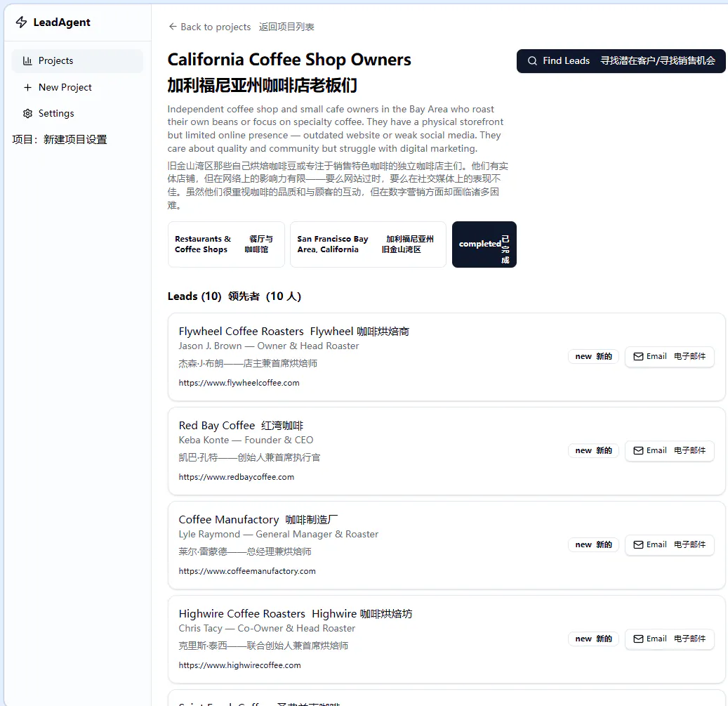
Task: Click envelope icon in Red Bay Coffee row
Action: click(x=638, y=450)
